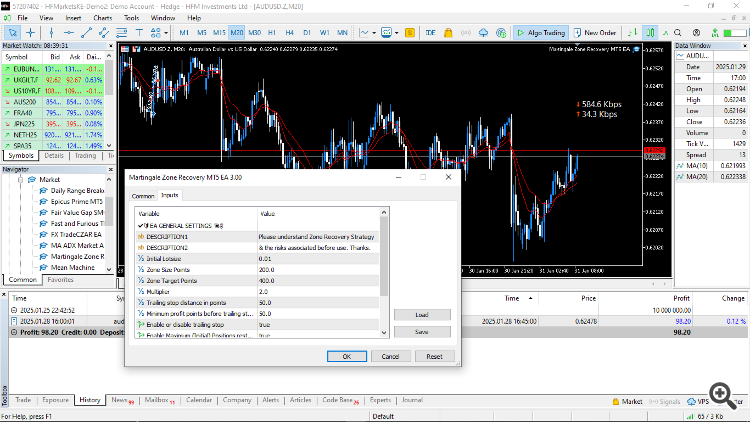
Task: Click the chart shift arrows icon
Action: [632, 33]
